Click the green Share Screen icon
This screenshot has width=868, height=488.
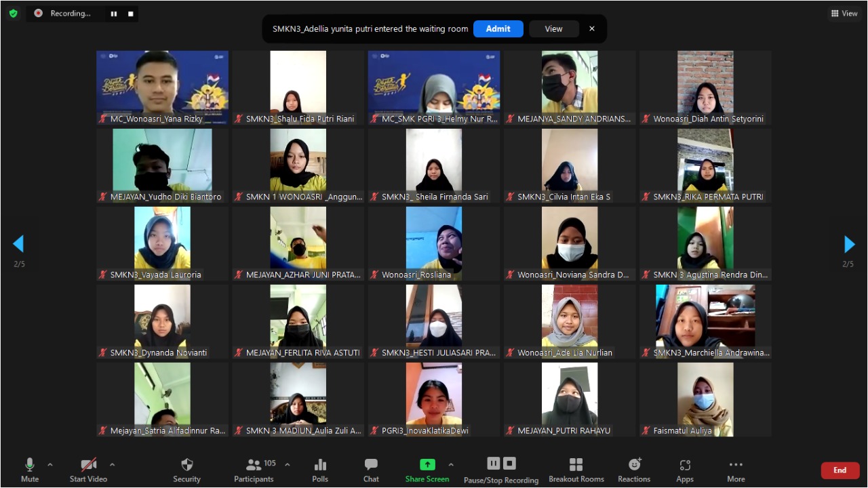(x=427, y=464)
